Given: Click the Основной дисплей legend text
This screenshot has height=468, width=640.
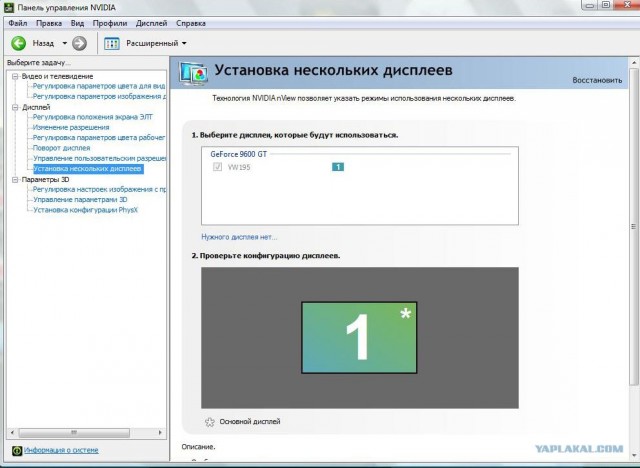Looking at the screenshot, I should (250, 422).
